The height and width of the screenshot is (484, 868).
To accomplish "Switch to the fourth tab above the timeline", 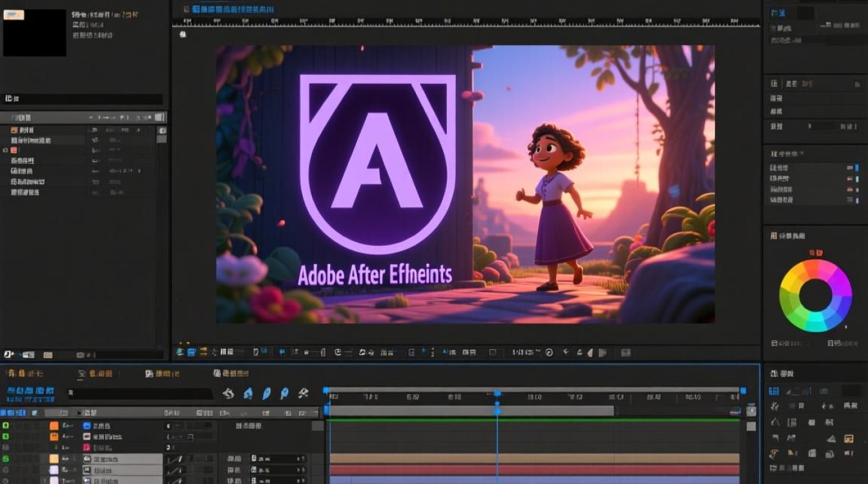I will [231, 374].
